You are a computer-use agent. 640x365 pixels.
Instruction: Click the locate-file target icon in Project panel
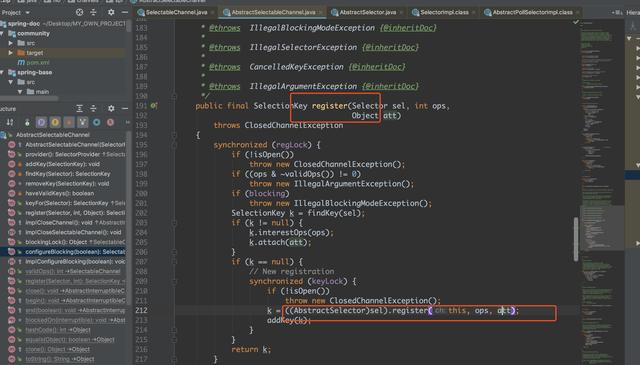(80, 12)
